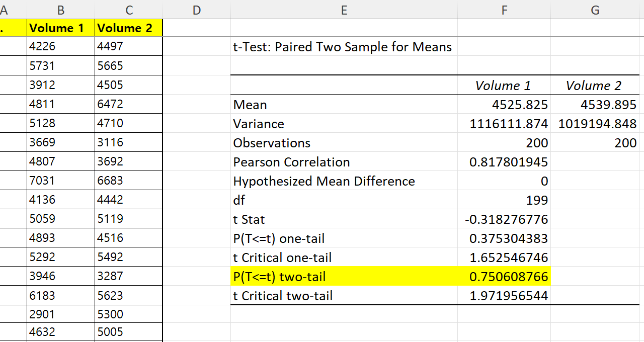Click the Pearson Correlation value 0.817801945

point(508,162)
